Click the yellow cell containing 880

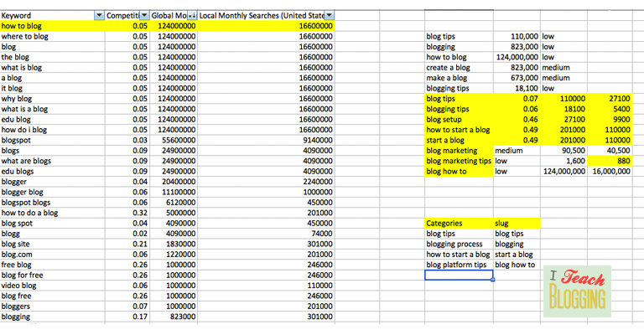pyautogui.click(x=616, y=161)
